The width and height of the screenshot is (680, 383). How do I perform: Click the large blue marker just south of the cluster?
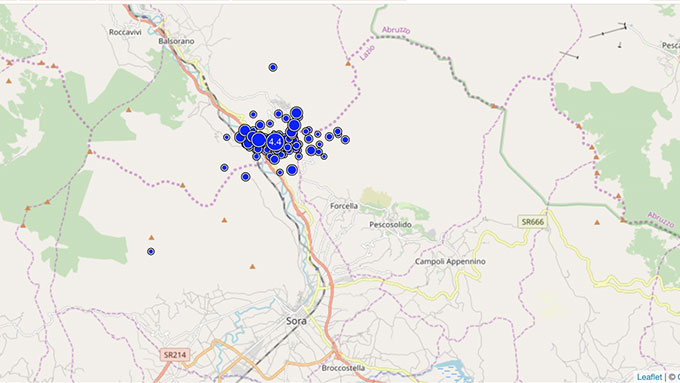pyautogui.click(x=292, y=170)
